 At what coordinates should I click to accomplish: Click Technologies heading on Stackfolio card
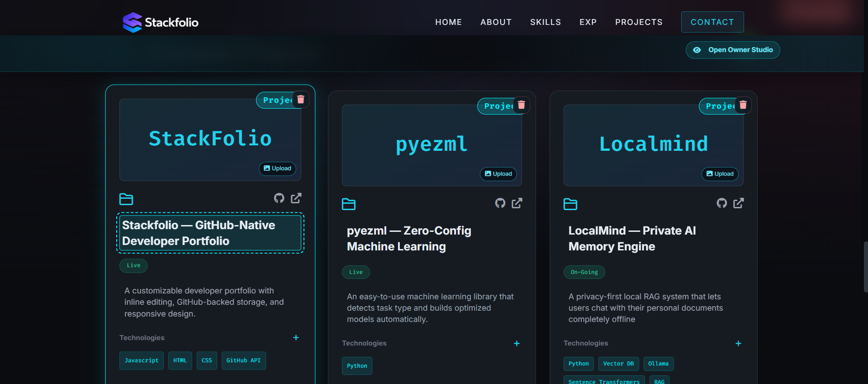click(142, 338)
